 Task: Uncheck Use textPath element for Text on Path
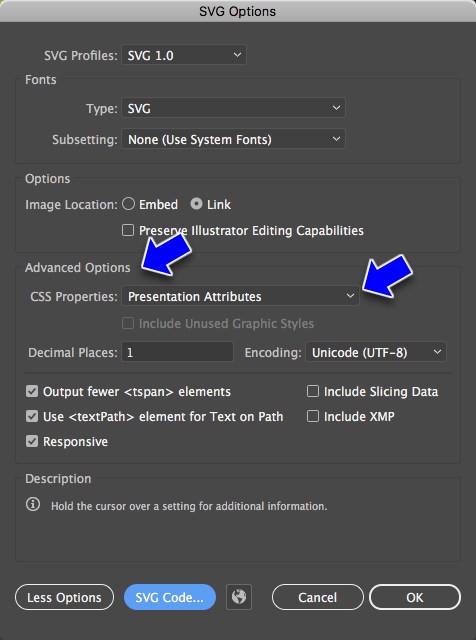click(x=32, y=416)
